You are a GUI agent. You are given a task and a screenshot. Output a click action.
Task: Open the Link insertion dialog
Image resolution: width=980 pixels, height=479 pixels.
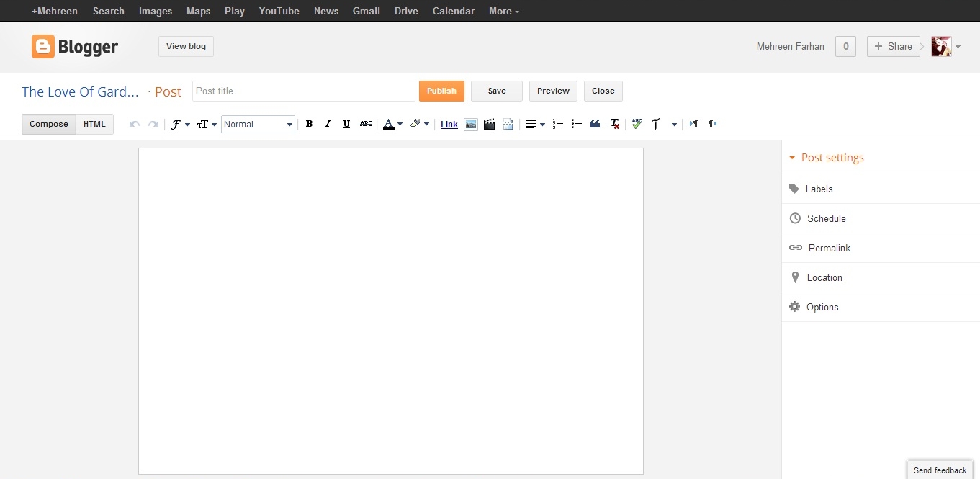449,124
